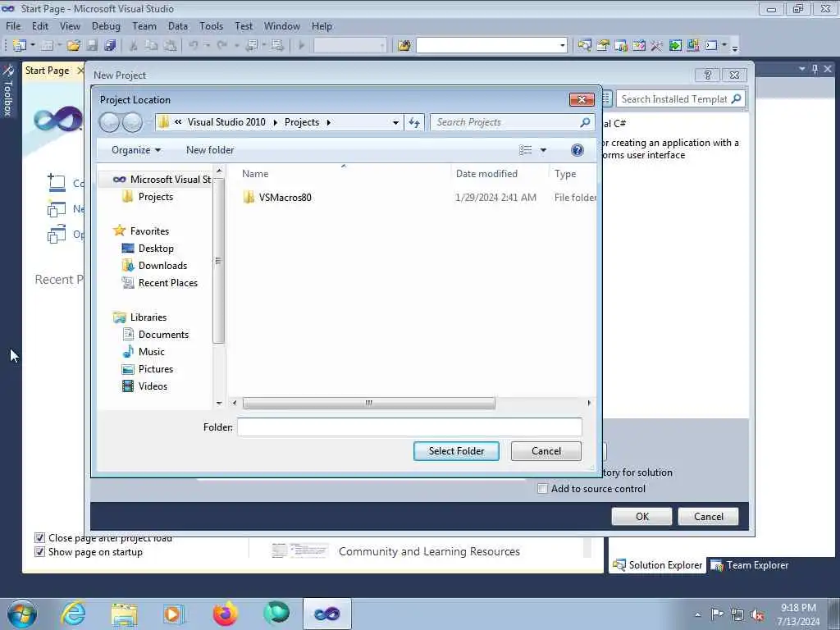The image size is (840, 630).
Task: Expand the arrow after Visual Studio 2010
Action: point(276,122)
